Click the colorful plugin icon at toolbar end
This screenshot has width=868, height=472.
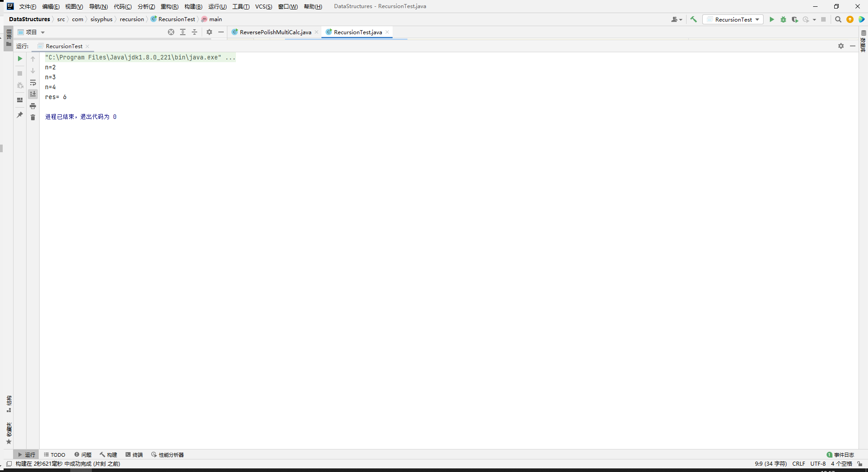click(861, 19)
